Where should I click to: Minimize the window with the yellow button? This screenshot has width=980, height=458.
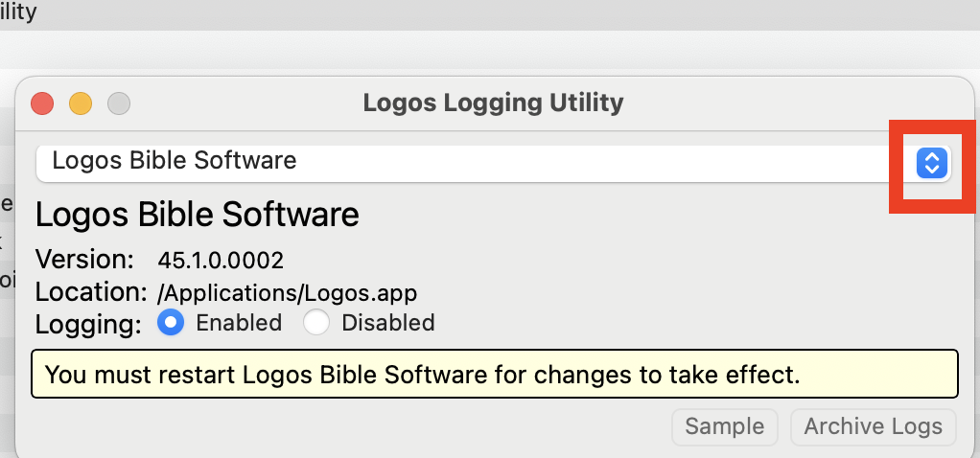click(x=81, y=103)
